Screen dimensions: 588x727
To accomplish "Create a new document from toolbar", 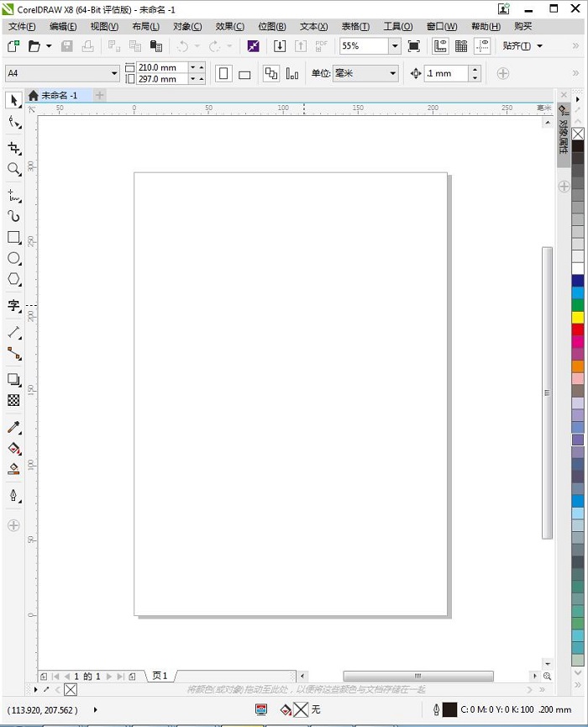I will (x=13, y=46).
